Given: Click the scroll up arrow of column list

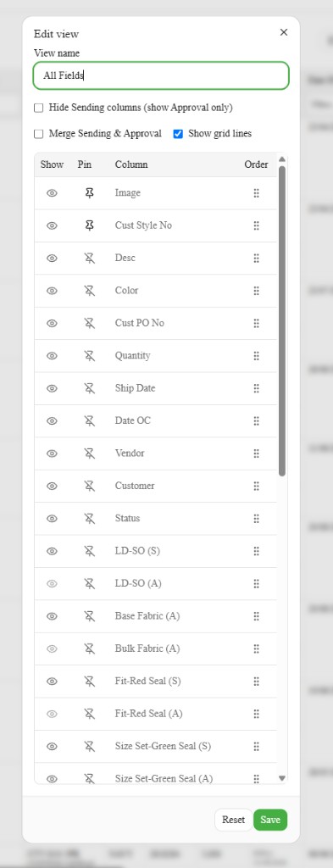Looking at the screenshot, I should pos(282,159).
